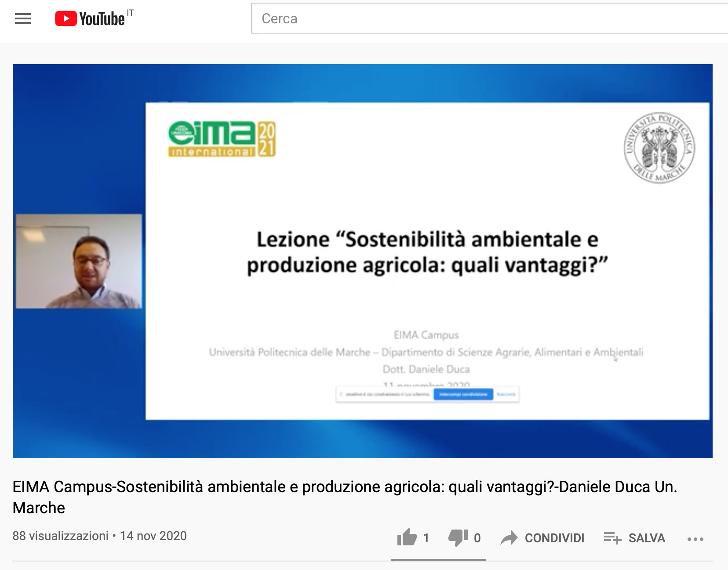Viewport: 728px width, 570px height.
Task: Open the hamburger guide menu
Action: pyautogui.click(x=23, y=18)
